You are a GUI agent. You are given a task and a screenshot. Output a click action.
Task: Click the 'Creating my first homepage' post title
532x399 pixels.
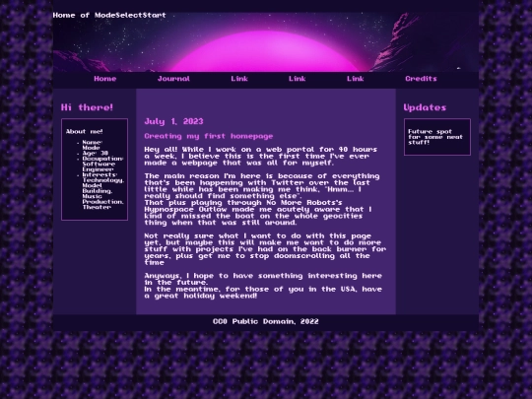click(208, 136)
